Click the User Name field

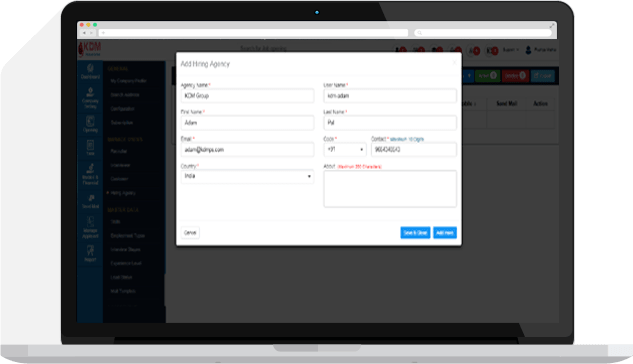click(x=390, y=96)
